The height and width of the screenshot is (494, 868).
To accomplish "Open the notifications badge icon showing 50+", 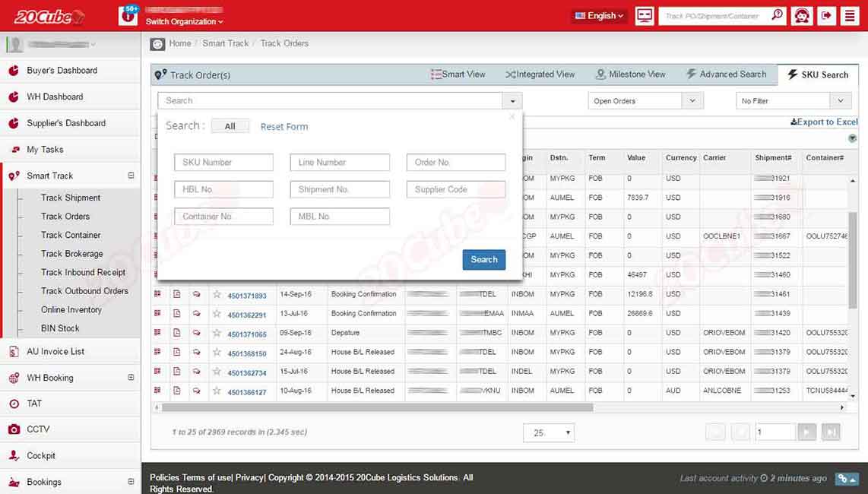I will tap(128, 15).
